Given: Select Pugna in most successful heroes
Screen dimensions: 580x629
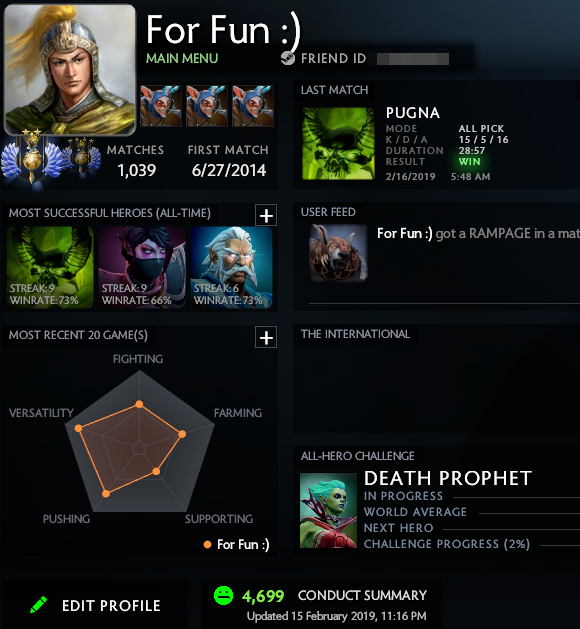Looking at the screenshot, I should 50,267.
